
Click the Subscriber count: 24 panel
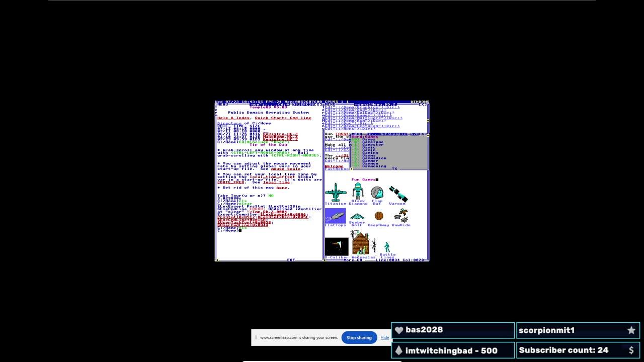[578, 350]
